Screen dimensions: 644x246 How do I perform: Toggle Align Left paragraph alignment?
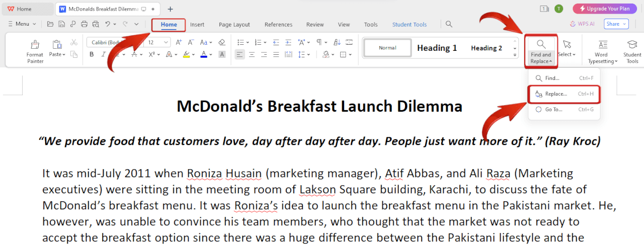click(239, 54)
